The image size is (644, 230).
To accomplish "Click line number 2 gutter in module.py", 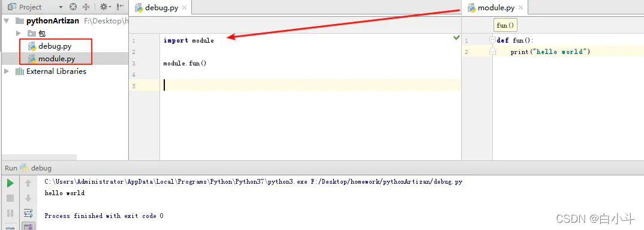I will click(x=466, y=52).
